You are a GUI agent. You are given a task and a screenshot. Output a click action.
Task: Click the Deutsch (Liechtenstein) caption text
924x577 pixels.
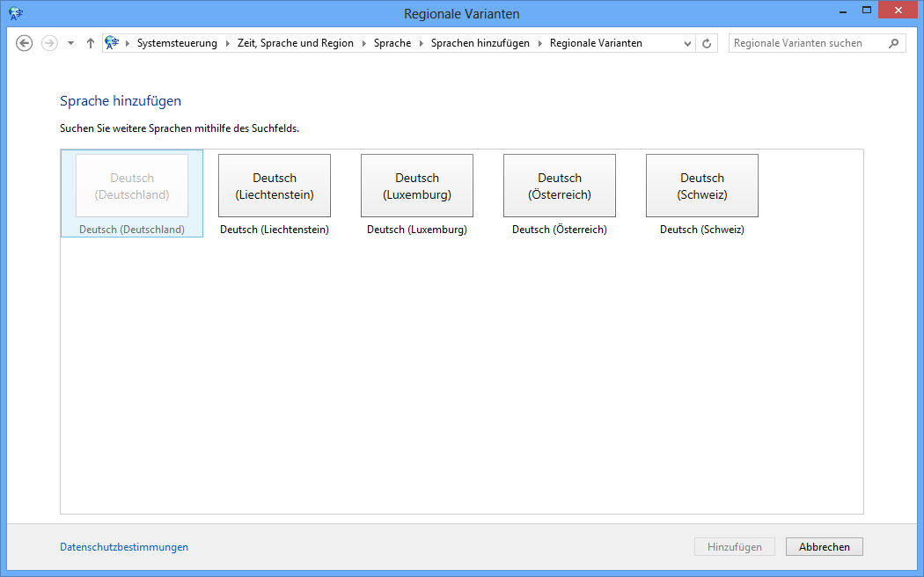tap(275, 230)
